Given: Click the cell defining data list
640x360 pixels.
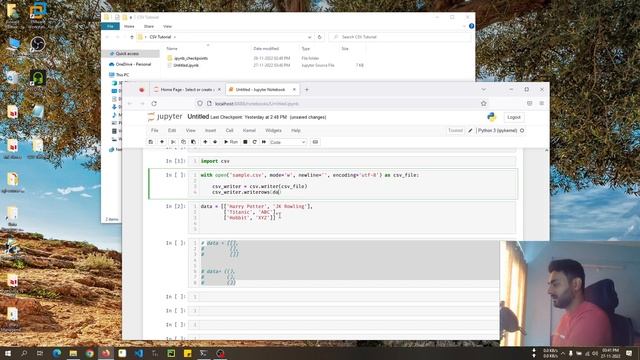Looking at the screenshot, I should click(x=357, y=218).
